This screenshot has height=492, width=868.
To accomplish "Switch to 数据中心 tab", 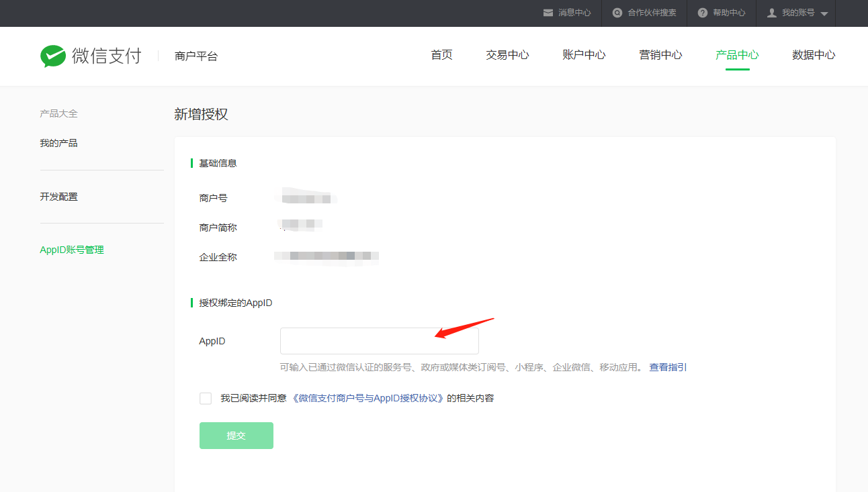I will coord(814,55).
